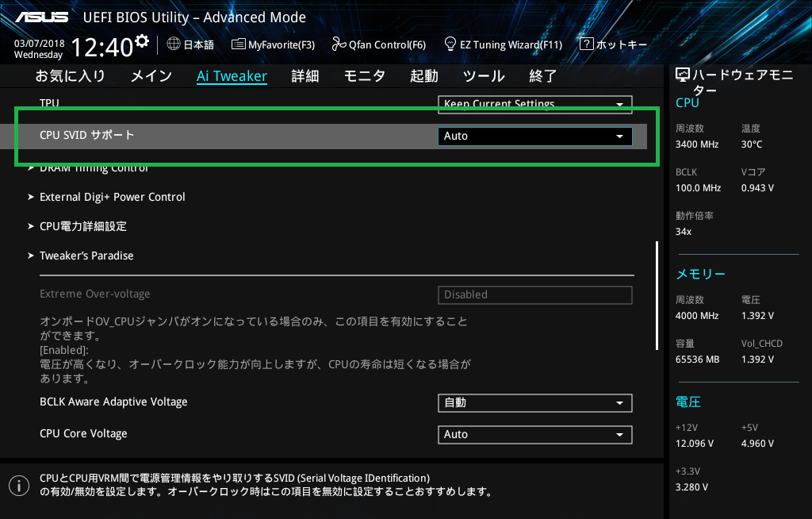Launch EZ Tuning Wizard(F11)
The image size is (812, 519).
point(504,44)
